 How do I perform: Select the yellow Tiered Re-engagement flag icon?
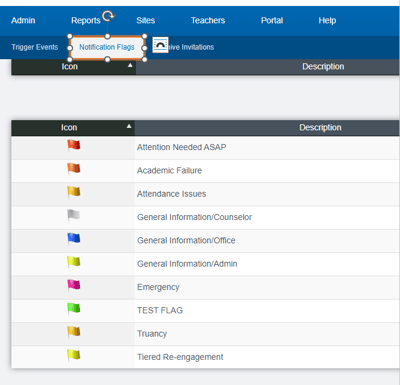(x=74, y=355)
